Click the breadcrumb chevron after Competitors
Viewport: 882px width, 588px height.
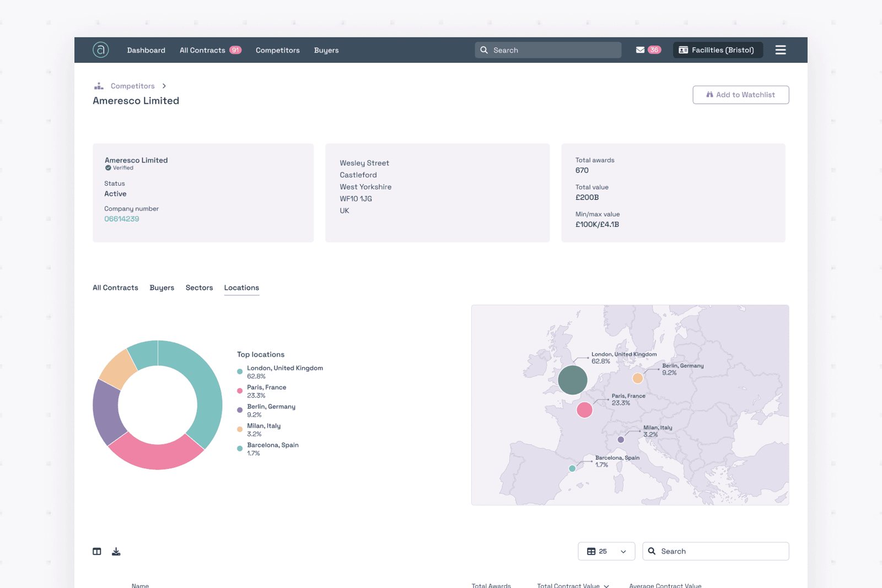[164, 86]
